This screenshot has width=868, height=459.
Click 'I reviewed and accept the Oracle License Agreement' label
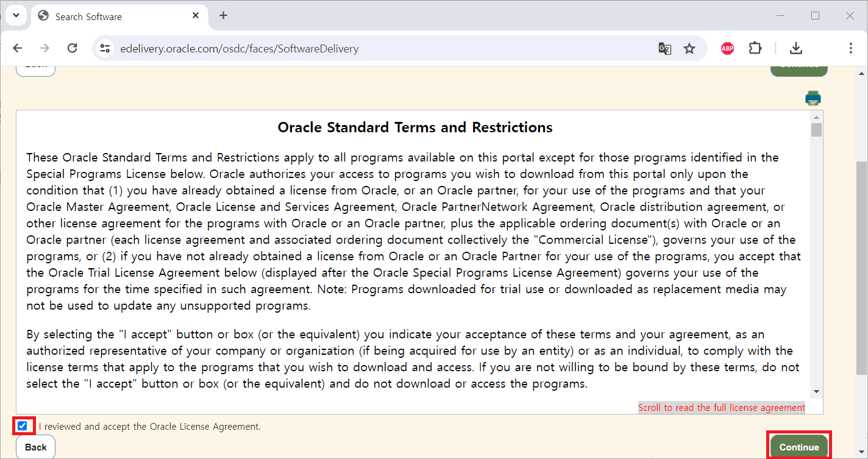click(x=149, y=427)
